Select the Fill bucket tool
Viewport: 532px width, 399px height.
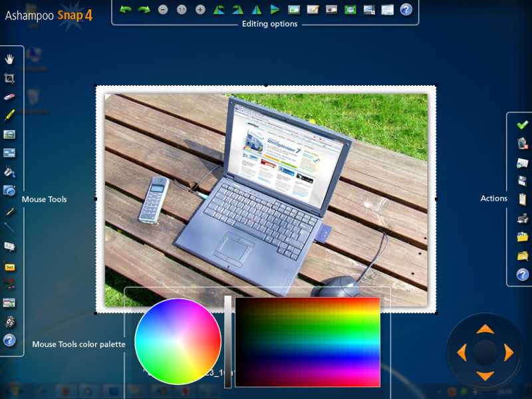(x=9, y=171)
